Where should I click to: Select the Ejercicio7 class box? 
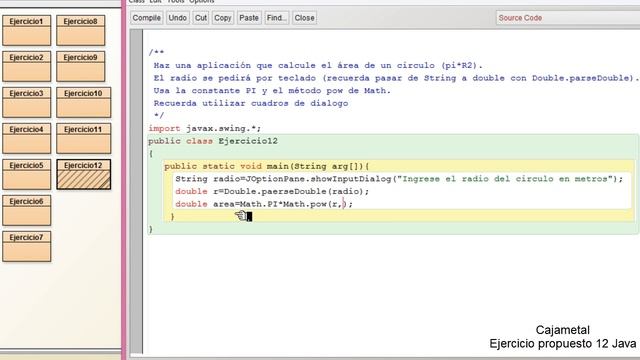click(27, 246)
